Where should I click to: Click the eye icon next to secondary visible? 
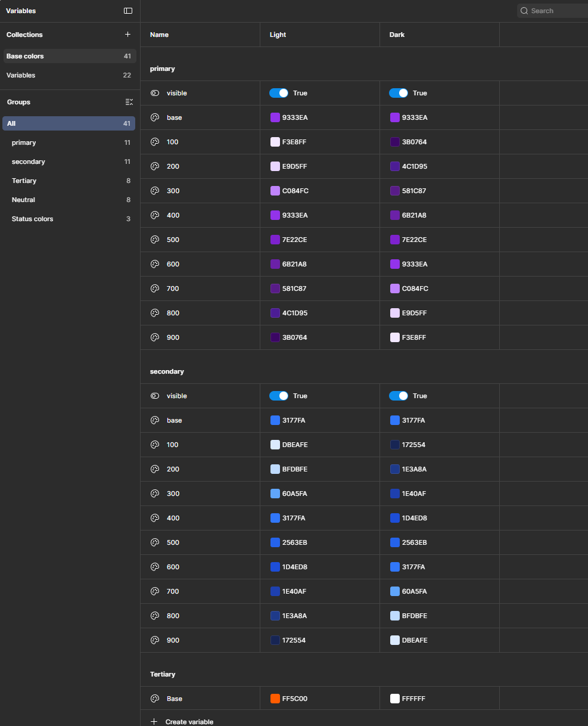click(154, 396)
